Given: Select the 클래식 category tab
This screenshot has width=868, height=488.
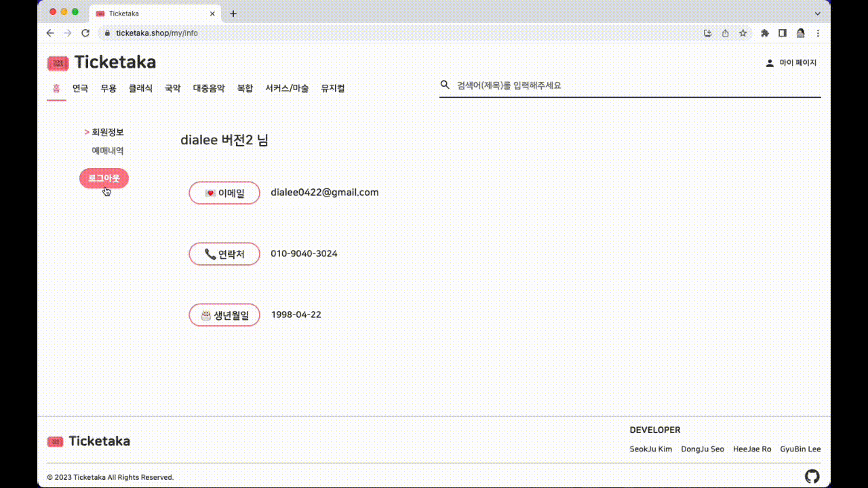Looking at the screenshot, I should coord(140,88).
